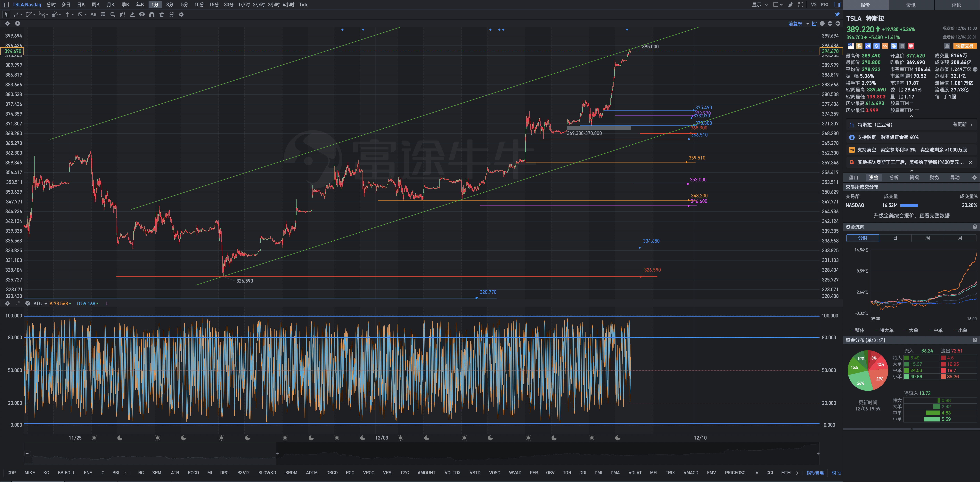
Task: Collapse main chart indicators with up-arrow circle
Action: point(18,24)
